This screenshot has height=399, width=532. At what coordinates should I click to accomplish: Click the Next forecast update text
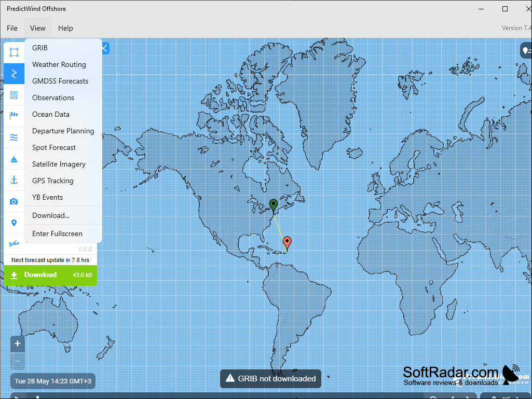coord(50,260)
